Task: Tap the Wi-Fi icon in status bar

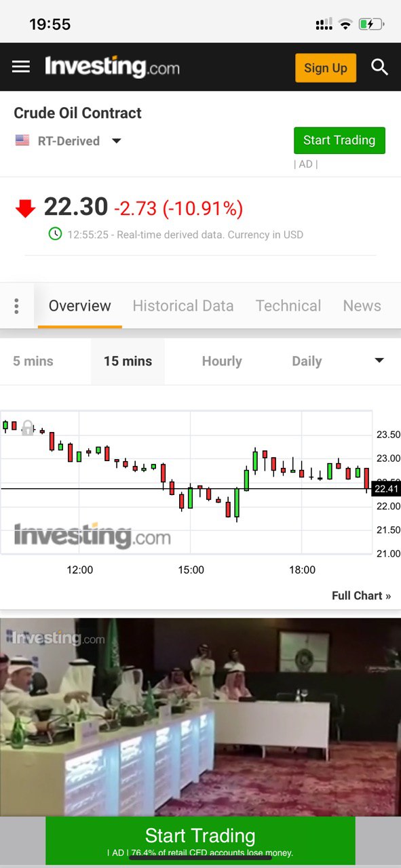Action: [x=345, y=24]
